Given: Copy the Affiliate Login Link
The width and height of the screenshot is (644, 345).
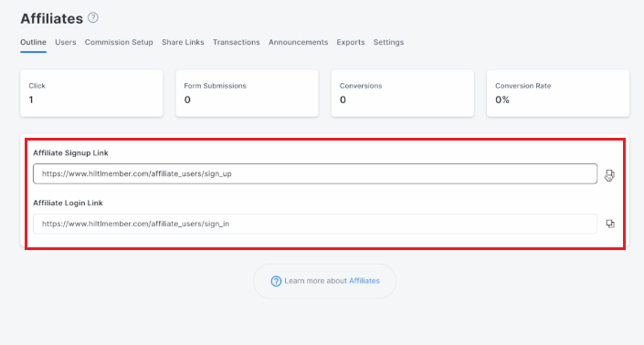Looking at the screenshot, I should 610,224.
